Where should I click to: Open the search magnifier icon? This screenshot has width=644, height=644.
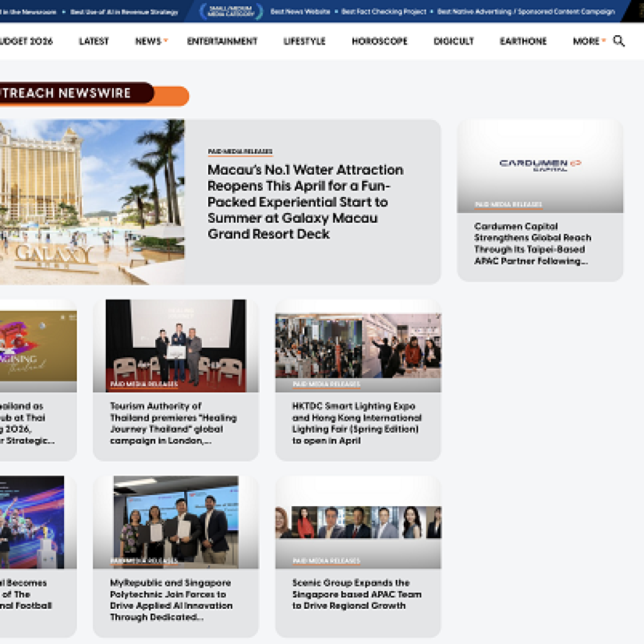point(619,41)
